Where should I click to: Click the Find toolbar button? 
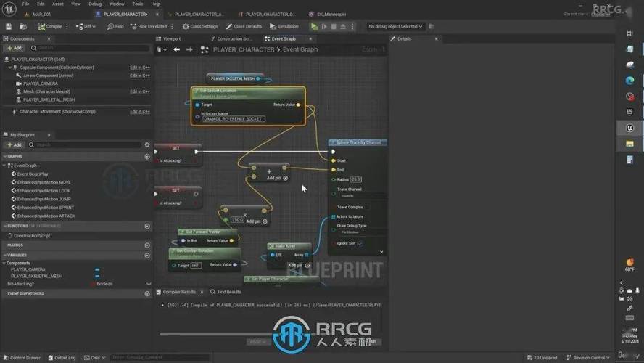click(115, 26)
